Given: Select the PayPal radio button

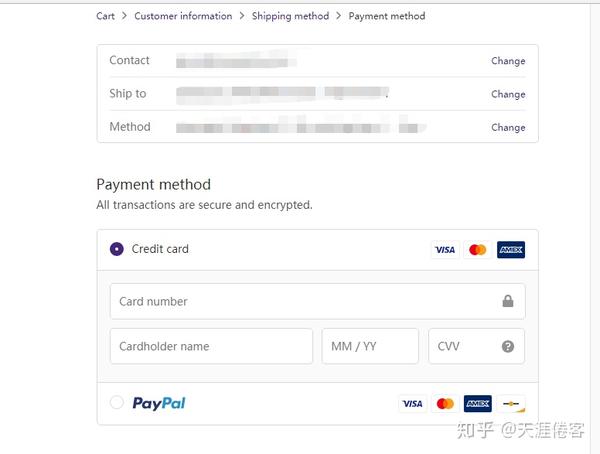Looking at the screenshot, I should 117,402.
